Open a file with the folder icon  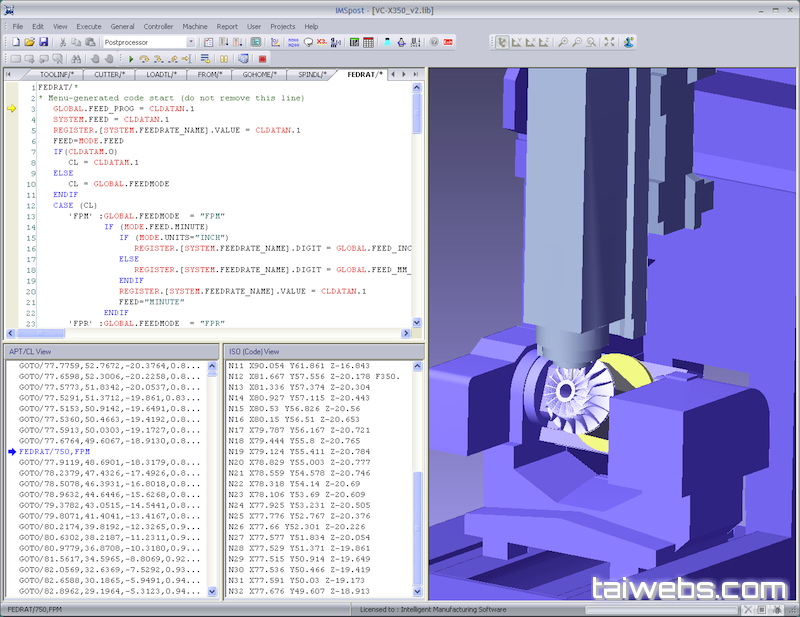coord(30,42)
